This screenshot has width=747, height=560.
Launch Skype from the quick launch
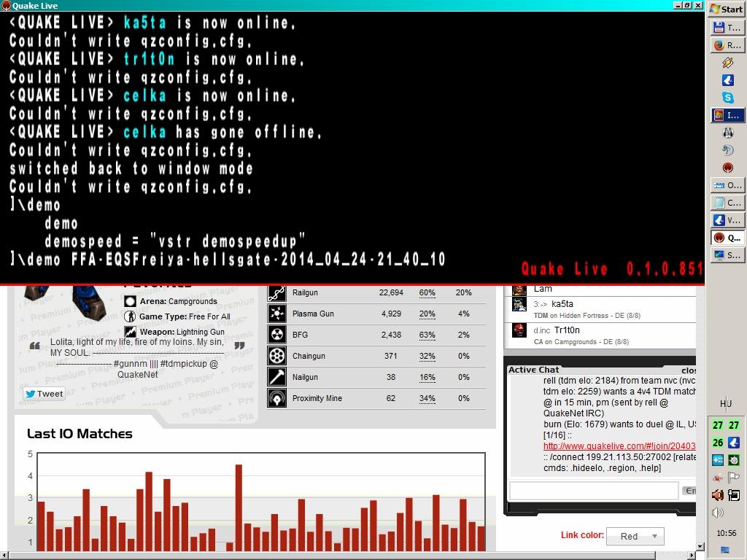click(x=727, y=98)
